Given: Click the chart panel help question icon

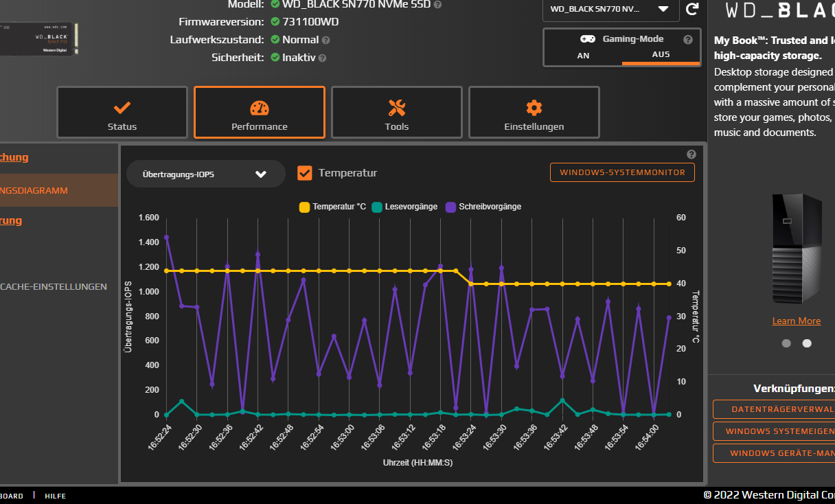Looking at the screenshot, I should tap(691, 154).
